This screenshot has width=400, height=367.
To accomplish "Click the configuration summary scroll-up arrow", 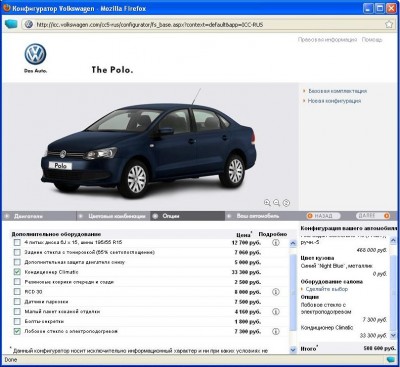I will click(393, 240).
